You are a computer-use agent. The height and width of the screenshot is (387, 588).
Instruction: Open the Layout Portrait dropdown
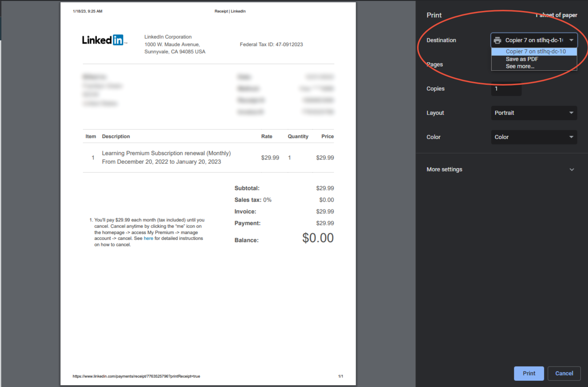[534, 113]
